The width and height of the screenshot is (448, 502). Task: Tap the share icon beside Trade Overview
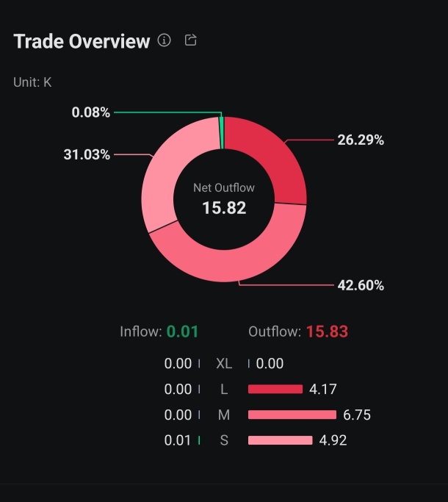pos(191,40)
